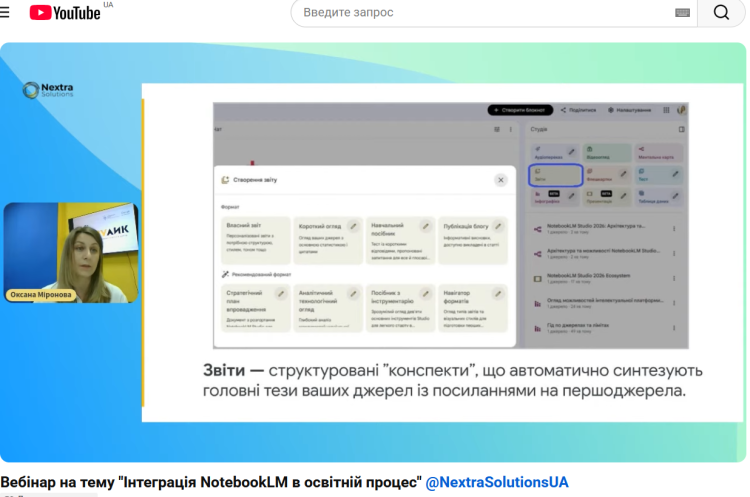
Task: Click 'Створити блокнот' button in NotebookLM
Action: tap(520, 110)
